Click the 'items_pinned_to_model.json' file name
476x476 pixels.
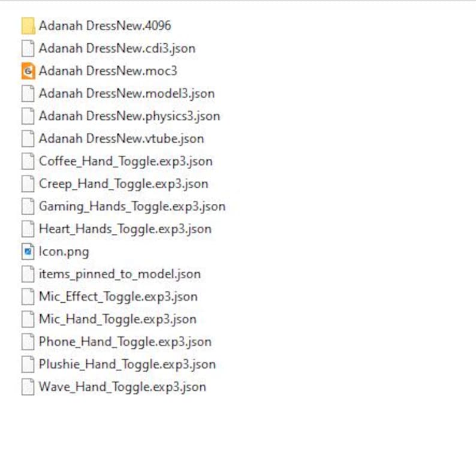coord(120,275)
